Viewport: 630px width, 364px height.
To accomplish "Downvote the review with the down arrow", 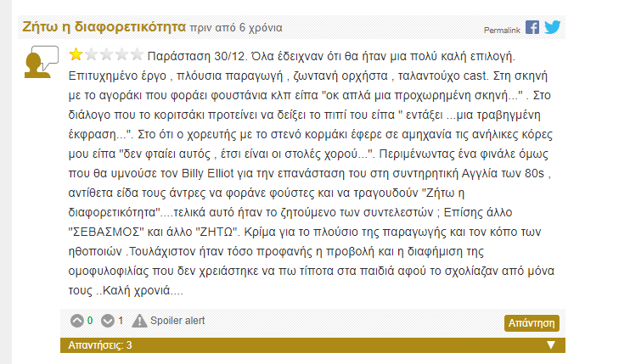I will click(107, 321).
